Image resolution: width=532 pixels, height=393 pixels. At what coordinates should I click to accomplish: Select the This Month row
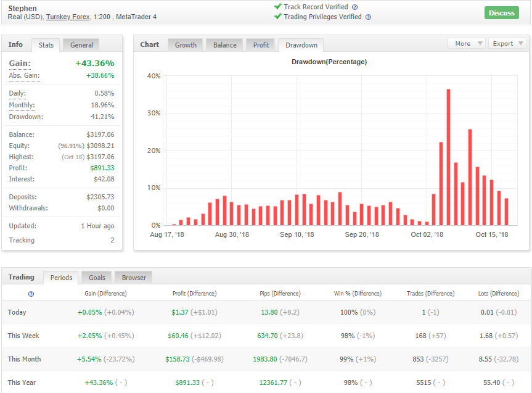pyautogui.click(x=266, y=359)
